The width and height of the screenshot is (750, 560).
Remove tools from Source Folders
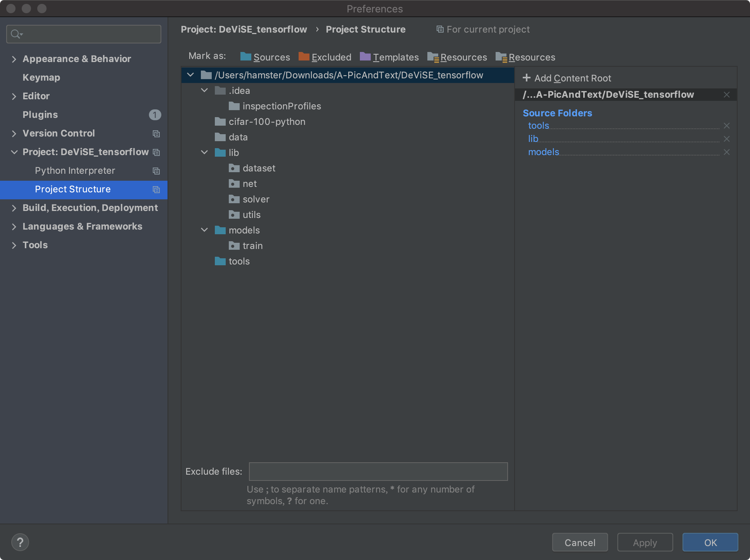727,125
